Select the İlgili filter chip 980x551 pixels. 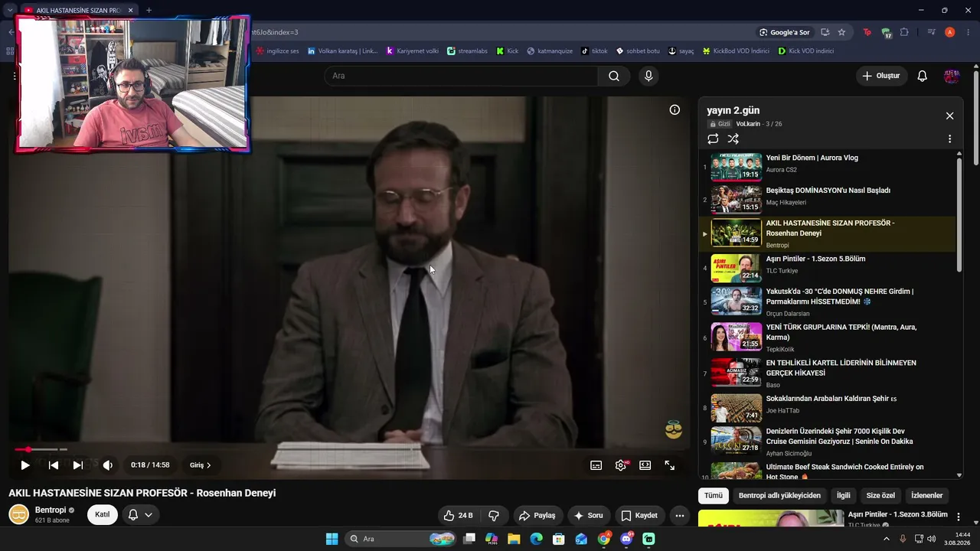point(843,495)
